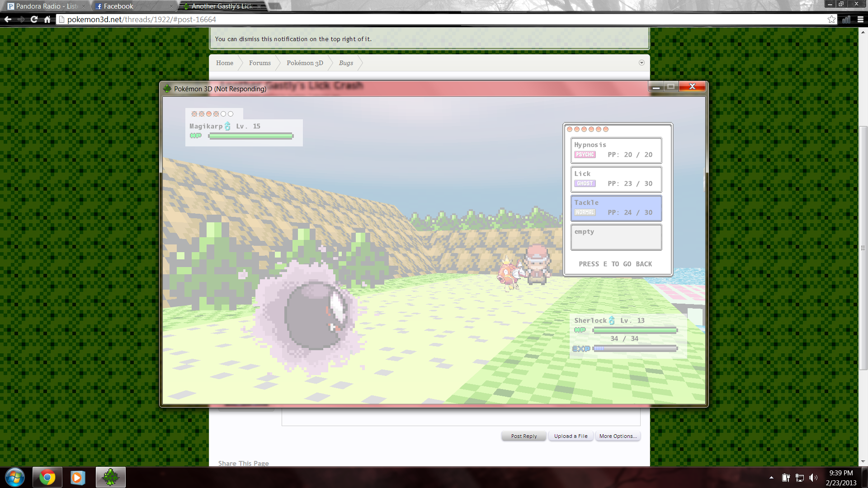Click Sherlock's HP bar
The height and width of the screenshot is (488, 868).
click(635, 330)
